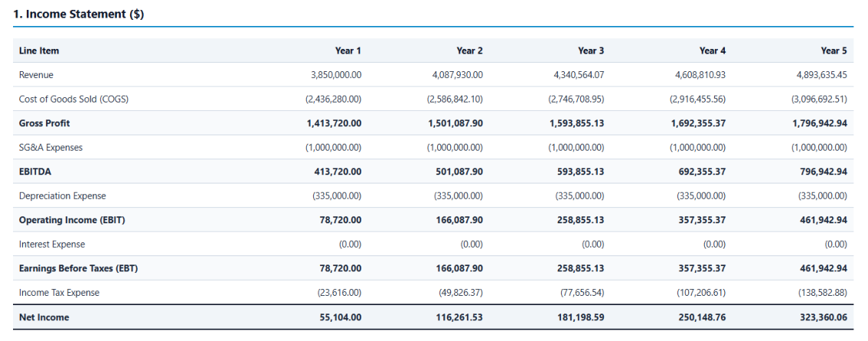This screenshot has width=868, height=341.
Task: Click the Operating Income (EBIT) label
Action: click(72, 220)
